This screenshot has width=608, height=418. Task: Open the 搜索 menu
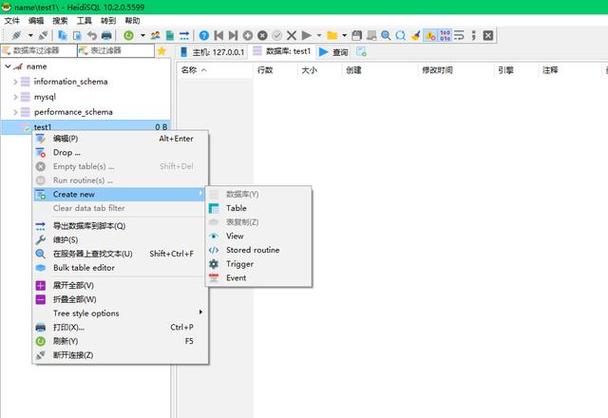click(60, 21)
